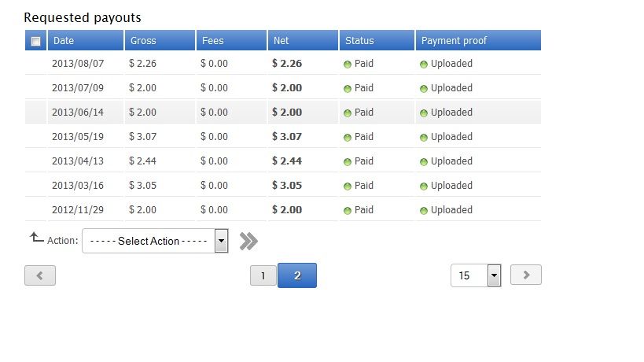Image resolution: width=644 pixels, height=362 pixels.
Task: Click the Uploaded proof icon for 2013/07/09
Action: 424,89
